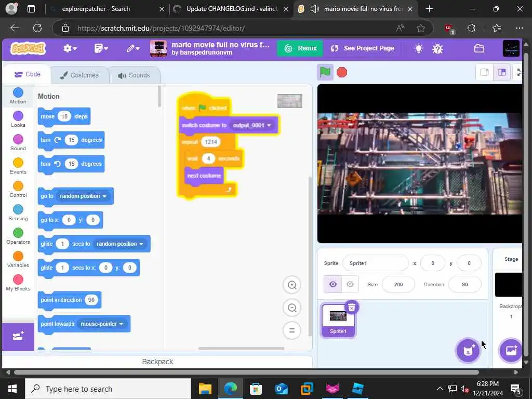Switch to large stage layout

tap(502, 72)
